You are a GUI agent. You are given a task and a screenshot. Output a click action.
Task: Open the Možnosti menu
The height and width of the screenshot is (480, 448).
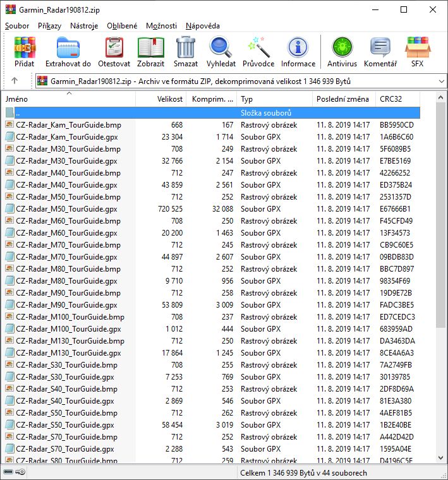coord(161,26)
